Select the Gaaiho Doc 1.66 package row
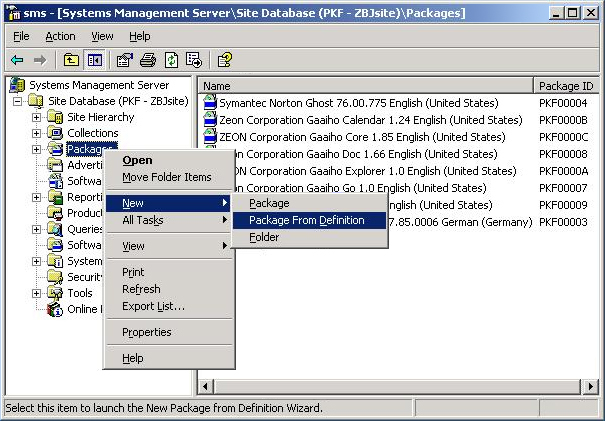Screen dimensions: 605x421 [399, 154]
